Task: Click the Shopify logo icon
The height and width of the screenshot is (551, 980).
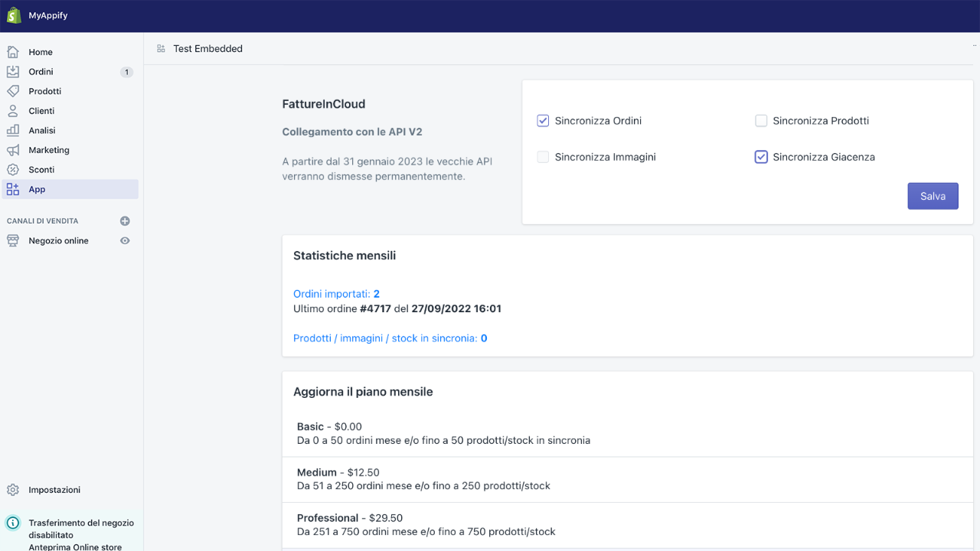Action: pos(14,15)
